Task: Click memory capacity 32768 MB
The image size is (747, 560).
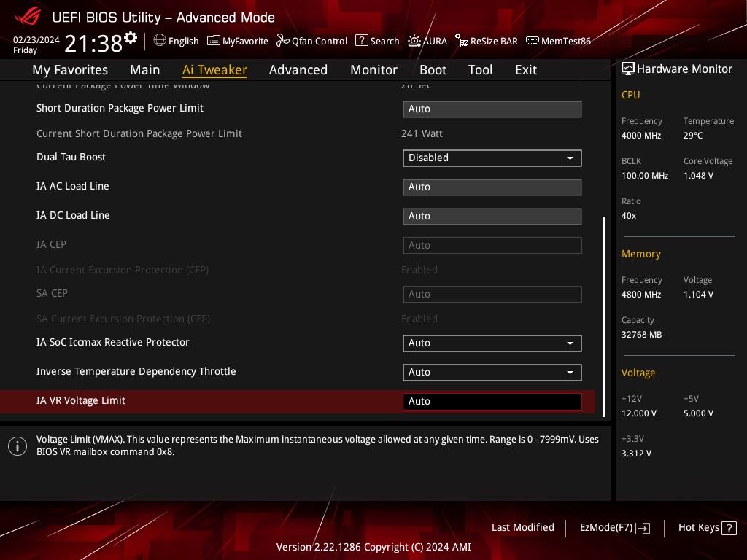Action: 641,334
